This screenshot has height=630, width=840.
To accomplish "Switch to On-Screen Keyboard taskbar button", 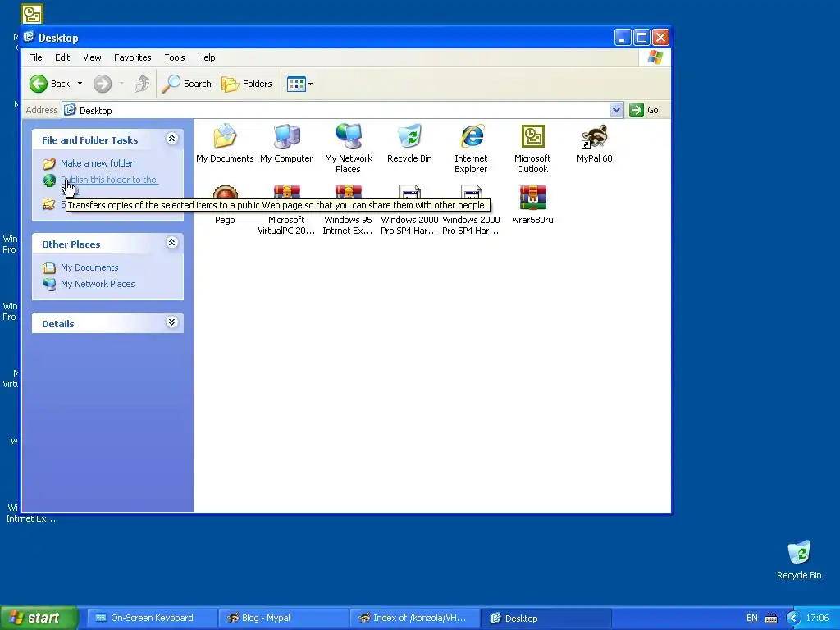I will click(152, 619).
